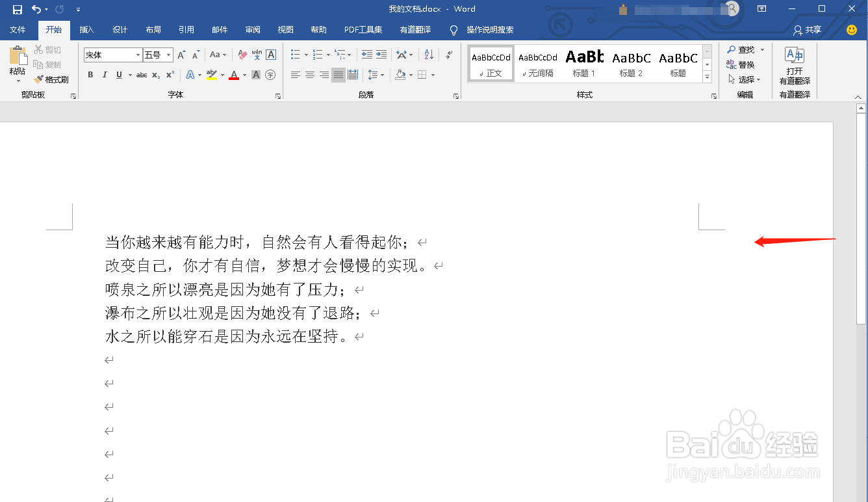Switch to the 插入 (Insert) tab

coord(86,30)
